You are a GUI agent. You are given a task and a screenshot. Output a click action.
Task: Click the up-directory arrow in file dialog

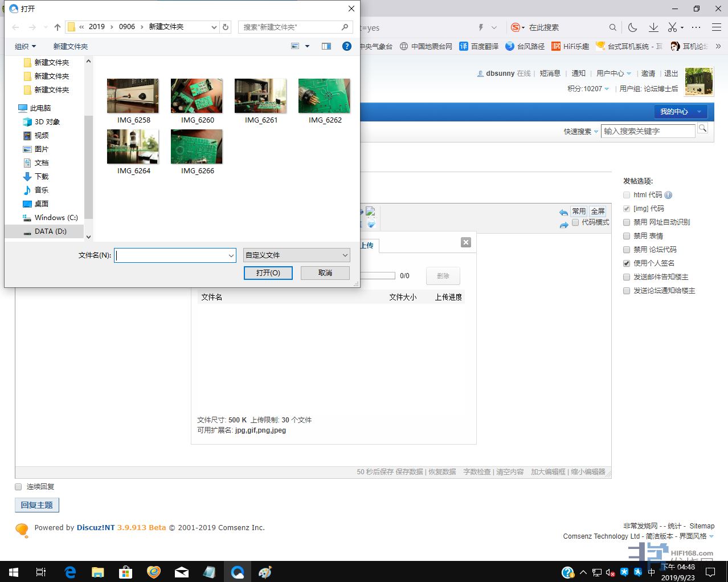click(58, 27)
